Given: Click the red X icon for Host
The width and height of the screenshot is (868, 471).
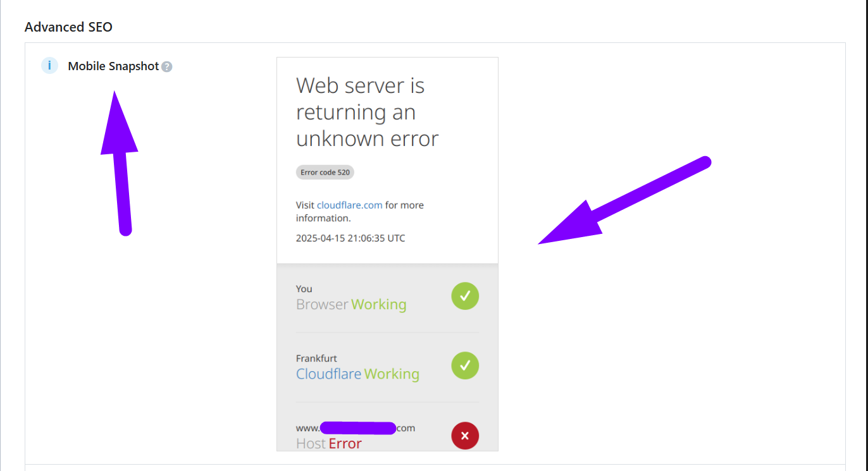Looking at the screenshot, I should coord(465,436).
